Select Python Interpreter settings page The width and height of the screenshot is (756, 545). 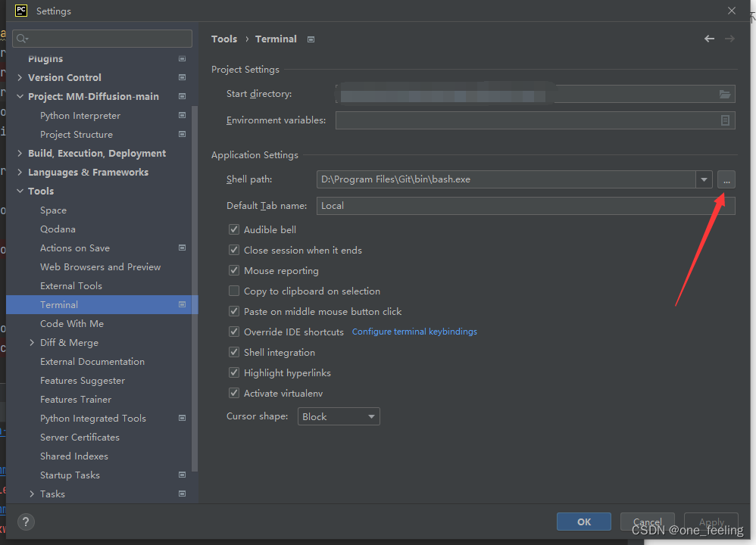tap(80, 116)
